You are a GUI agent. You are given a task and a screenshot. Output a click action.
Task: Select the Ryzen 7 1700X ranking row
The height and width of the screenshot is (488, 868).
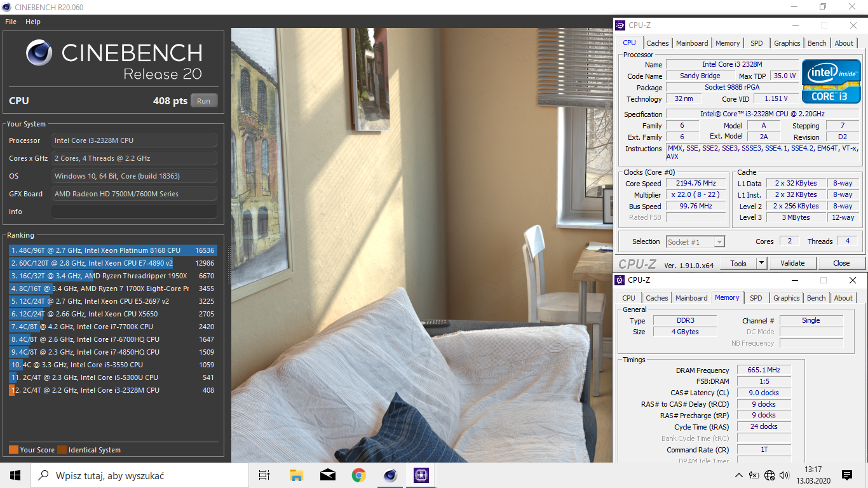pos(113,288)
